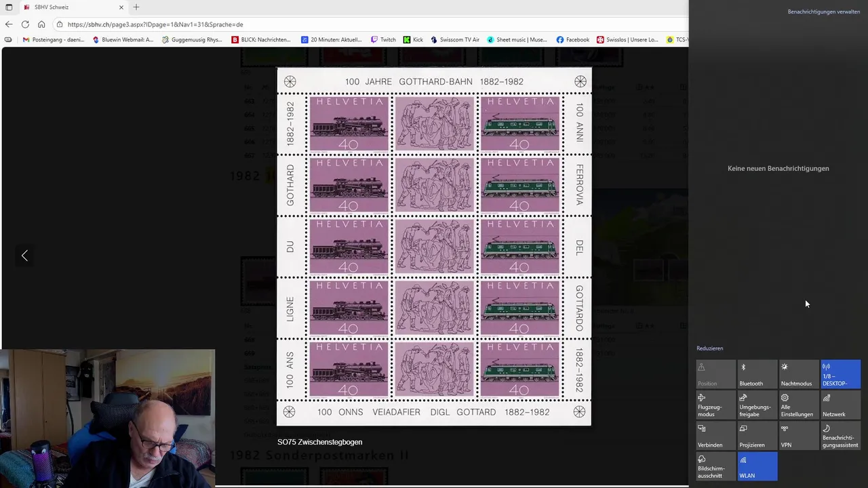View site information lock icon

(60, 24)
